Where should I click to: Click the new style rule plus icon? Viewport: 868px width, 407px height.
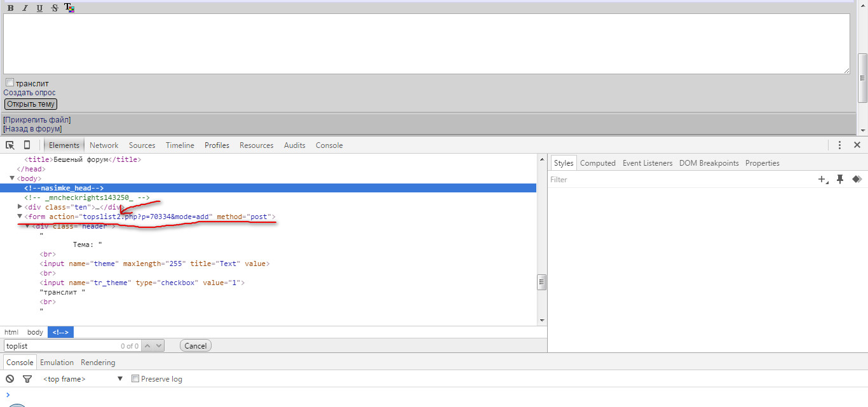click(823, 180)
